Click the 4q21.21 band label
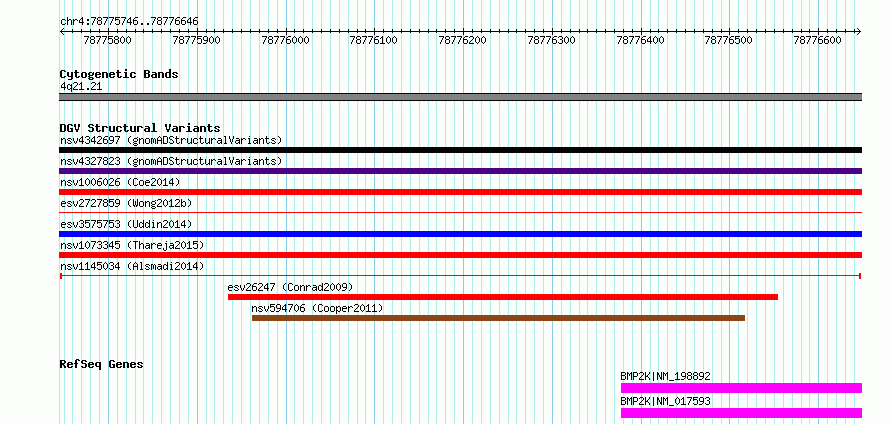This screenshot has width=890, height=424. (81, 86)
